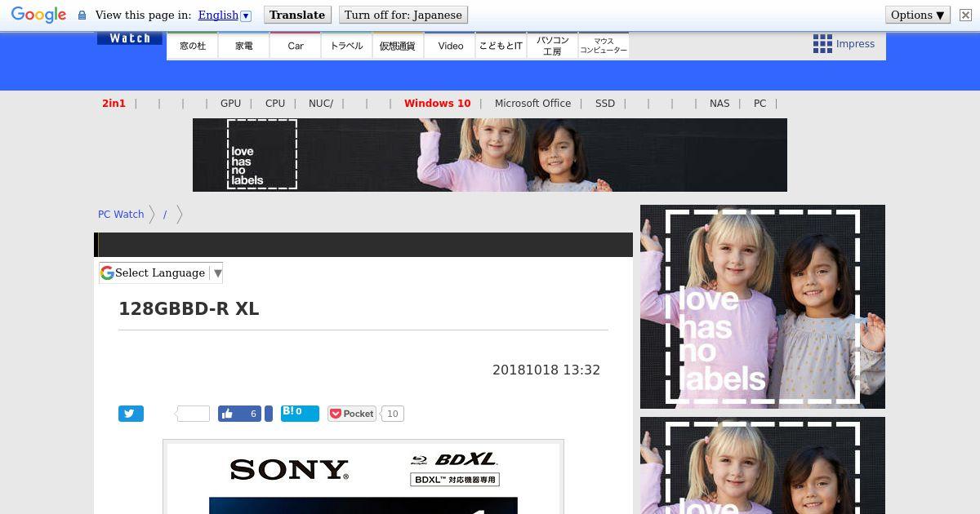Open the パソコン工房 tab
Image resolution: width=980 pixels, height=514 pixels.
pyautogui.click(x=553, y=46)
